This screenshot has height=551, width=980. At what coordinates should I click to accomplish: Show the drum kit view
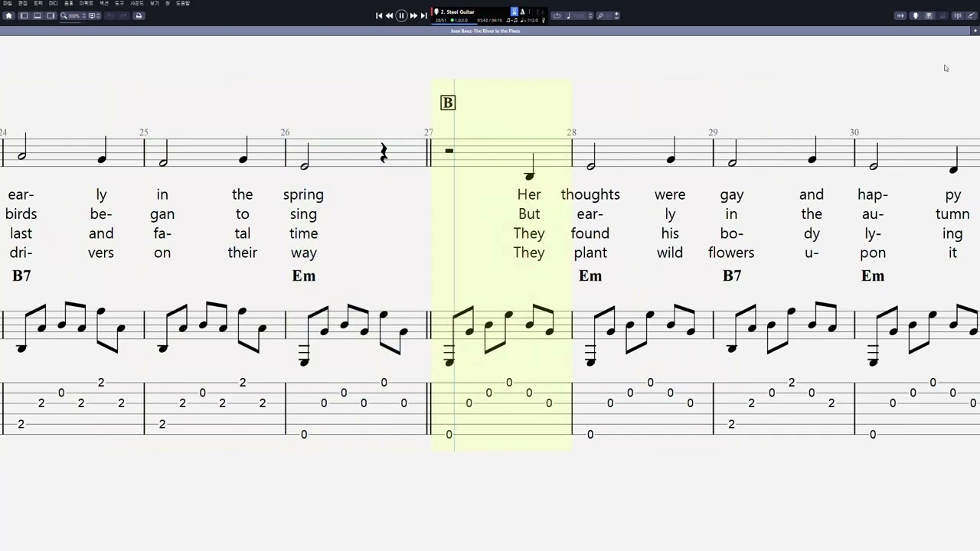click(942, 15)
